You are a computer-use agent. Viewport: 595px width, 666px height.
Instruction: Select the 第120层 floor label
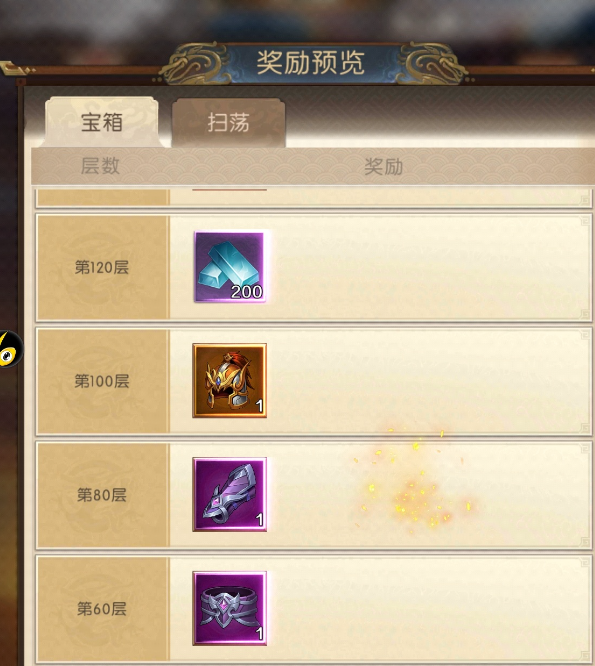(x=102, y=267)
